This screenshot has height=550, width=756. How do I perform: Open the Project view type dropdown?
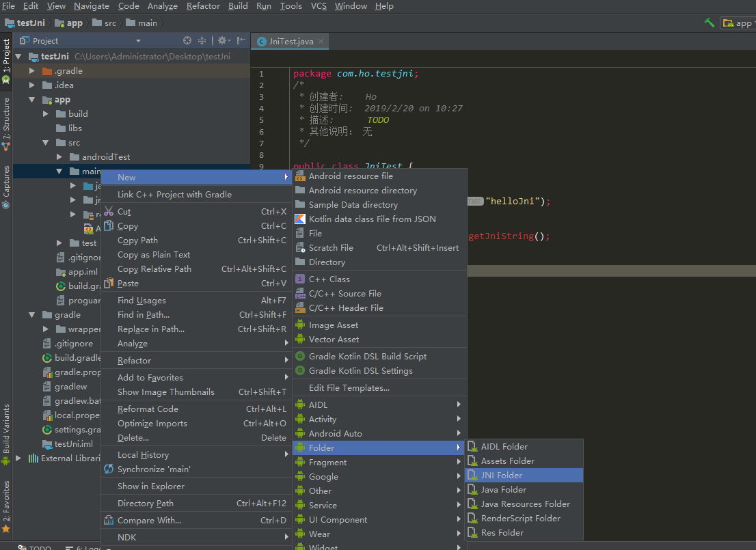(x=138, y=41)
